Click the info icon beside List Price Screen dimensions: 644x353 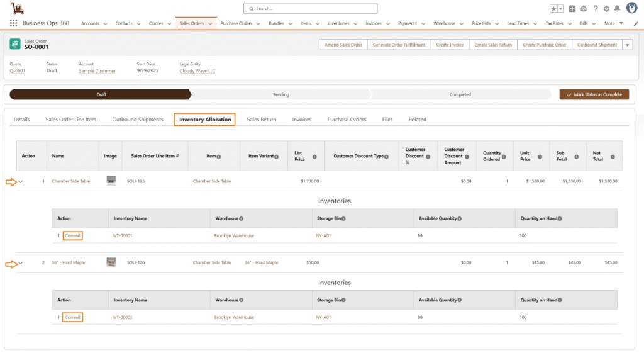click(314, 156)
